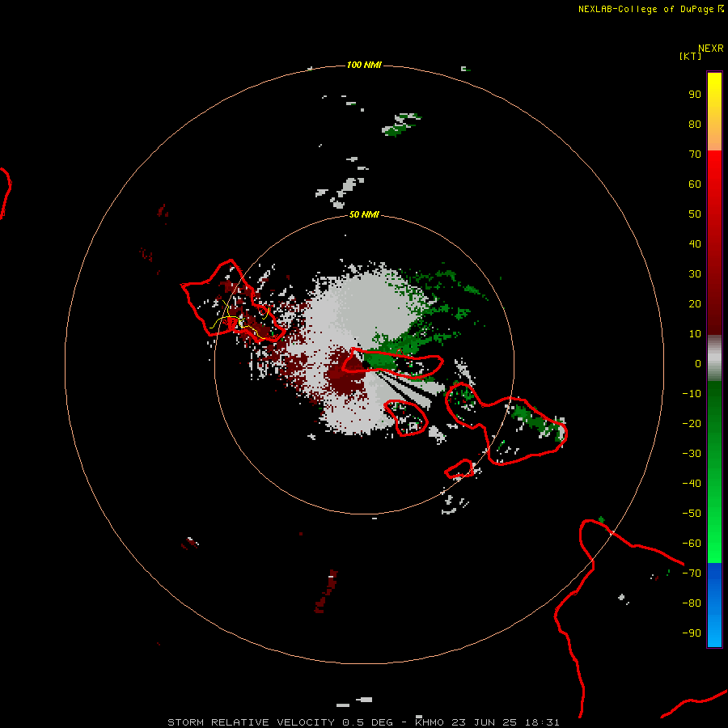Click the 50 NMI range ring label

tap(364, 214)
